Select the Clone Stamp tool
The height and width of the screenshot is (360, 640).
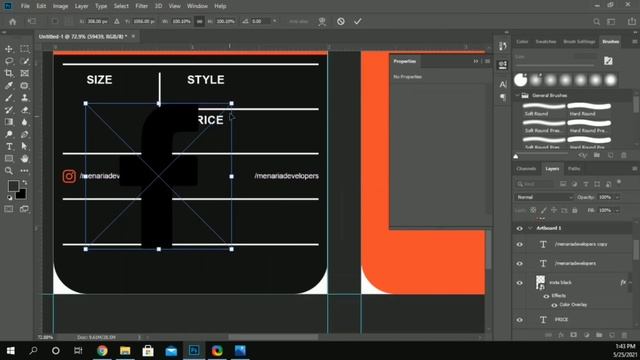24,98
